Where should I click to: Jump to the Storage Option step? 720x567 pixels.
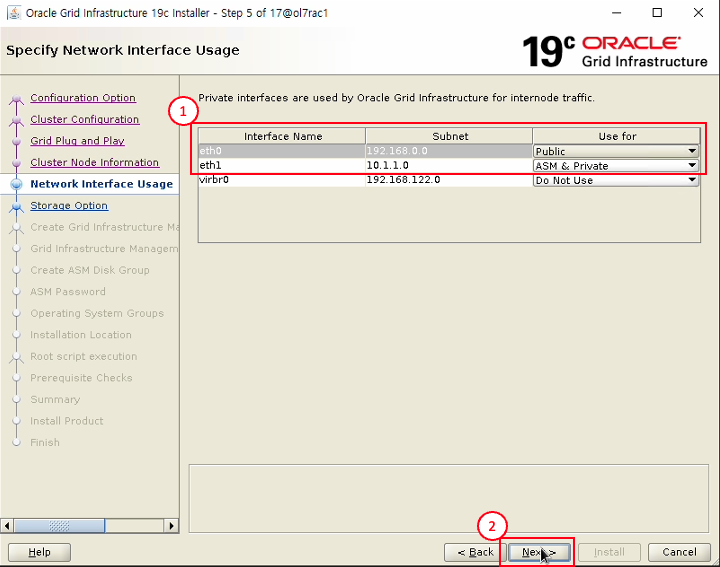tap(69, 206)
